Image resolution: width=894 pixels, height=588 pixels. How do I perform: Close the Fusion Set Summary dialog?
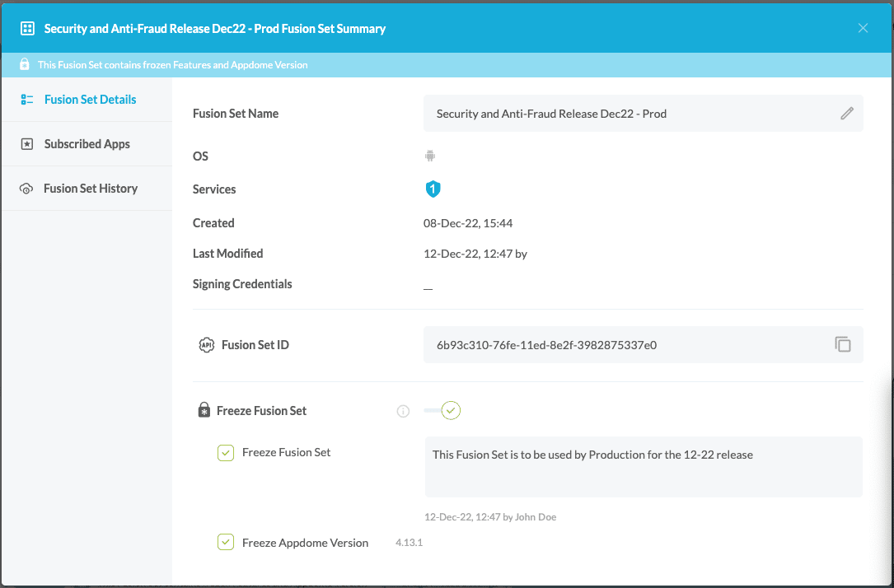click(863, 27)
